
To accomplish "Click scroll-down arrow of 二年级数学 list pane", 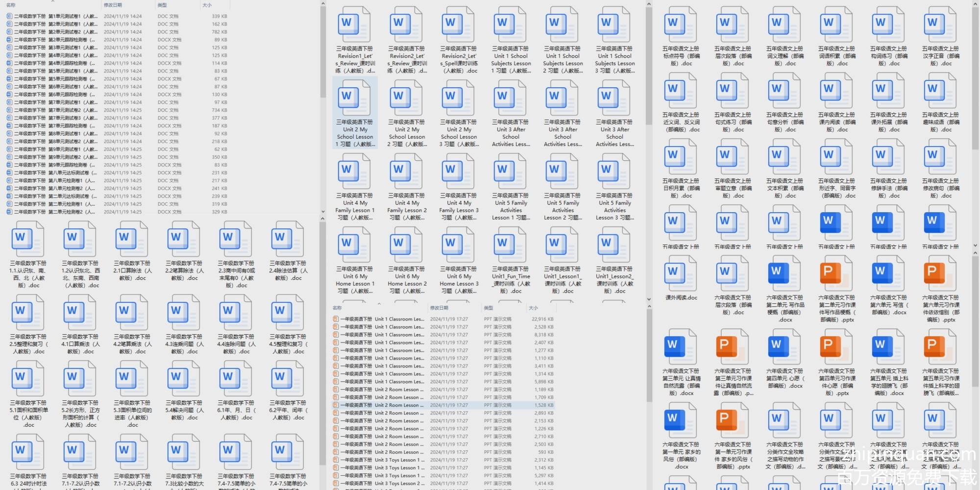I will pos(323,212).
